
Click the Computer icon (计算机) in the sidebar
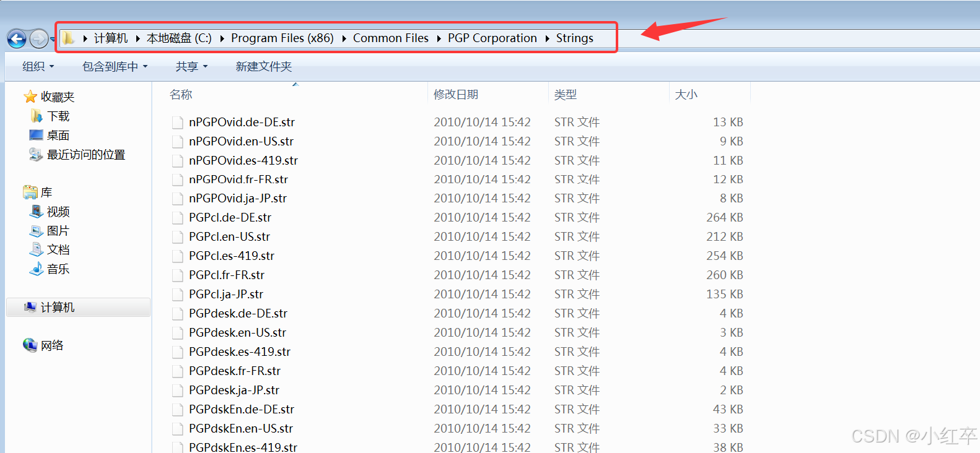click(x=30, y=307)
